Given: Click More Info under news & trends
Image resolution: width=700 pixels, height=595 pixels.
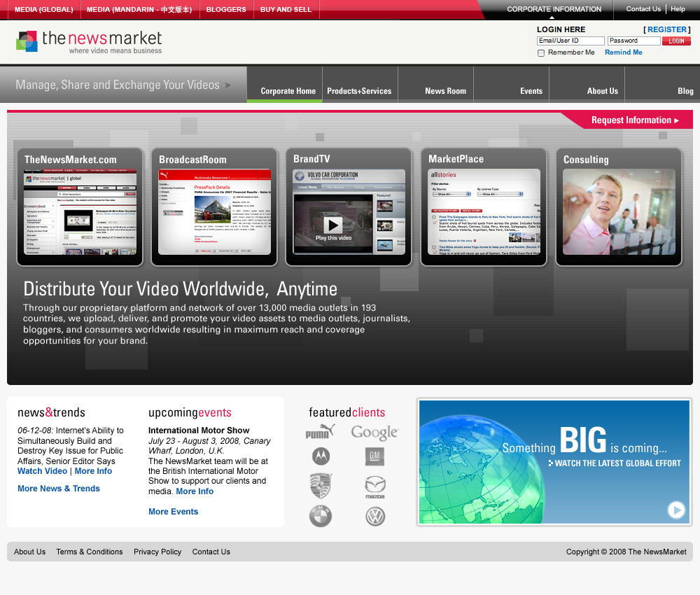Looking at the screenshot, I should click(x=93, y=471).
